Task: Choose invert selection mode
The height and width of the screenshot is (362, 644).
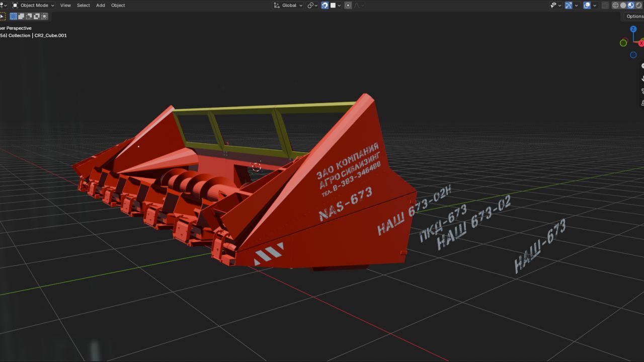Action: pos(36,16)
